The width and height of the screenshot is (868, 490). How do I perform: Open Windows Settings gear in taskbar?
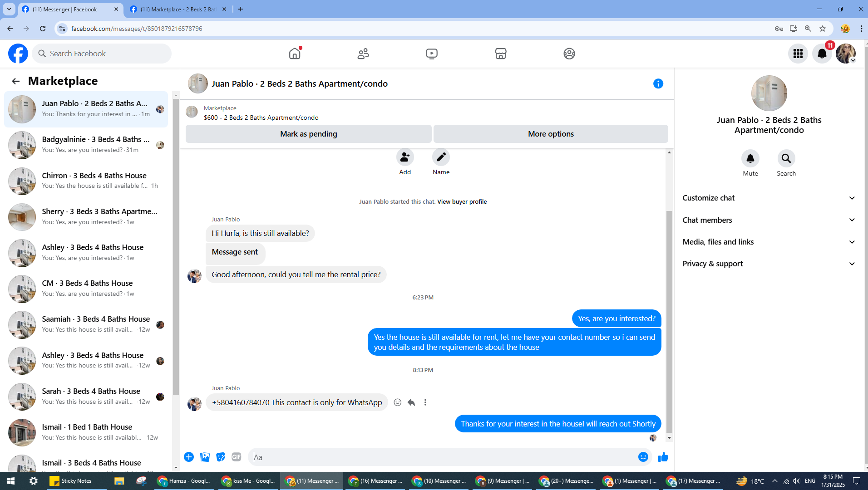[34, 481]
